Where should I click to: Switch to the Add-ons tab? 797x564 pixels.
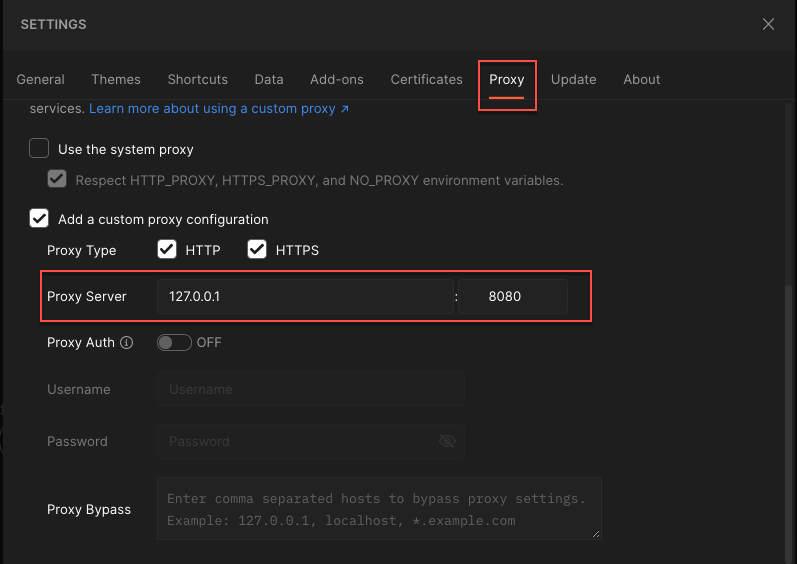(x=337, y=79)
